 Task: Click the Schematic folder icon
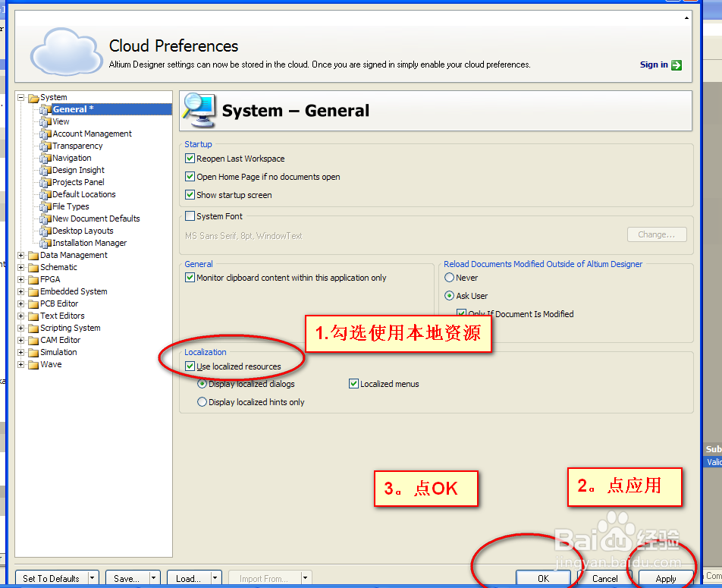[x=33, y=267]
